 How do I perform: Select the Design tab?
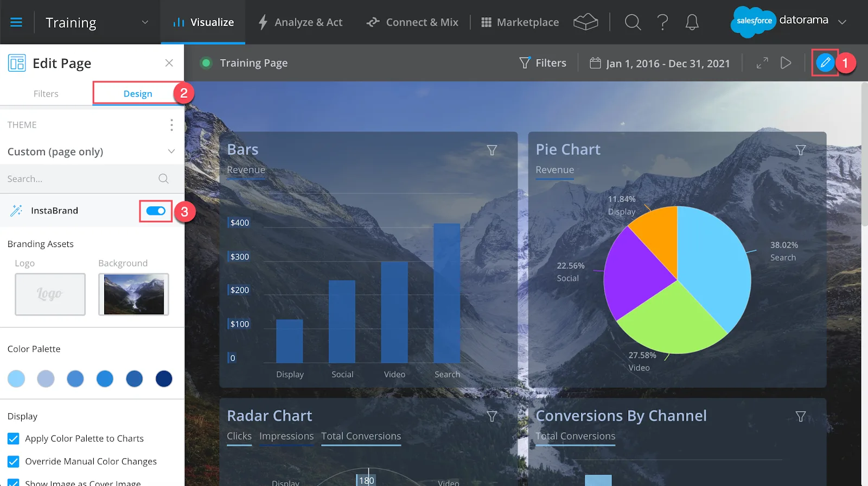click(x=138, y=93)
